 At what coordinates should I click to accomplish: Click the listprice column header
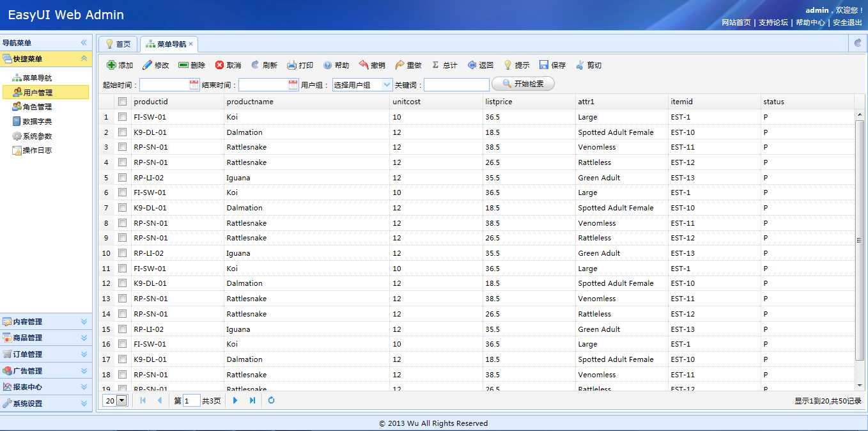coord(529,102)
